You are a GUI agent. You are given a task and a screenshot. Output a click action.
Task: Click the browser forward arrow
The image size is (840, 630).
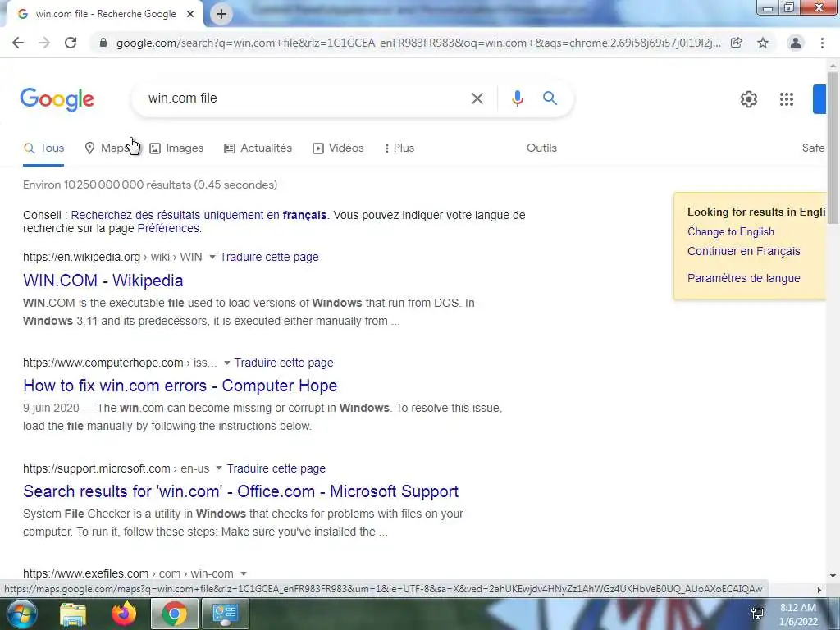point(44,43)
